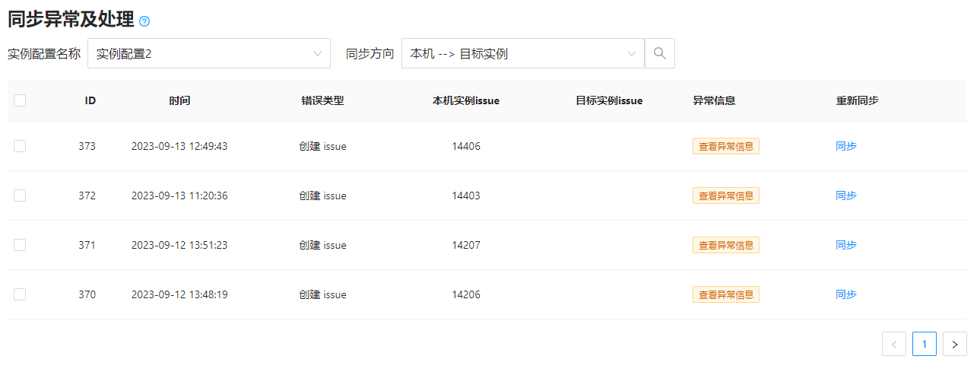Expand the 同步方向 dropdown

522,53
